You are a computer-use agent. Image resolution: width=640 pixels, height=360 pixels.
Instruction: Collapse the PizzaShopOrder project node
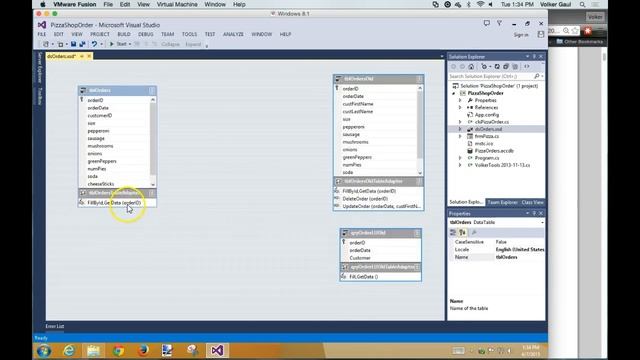[453, 93]
